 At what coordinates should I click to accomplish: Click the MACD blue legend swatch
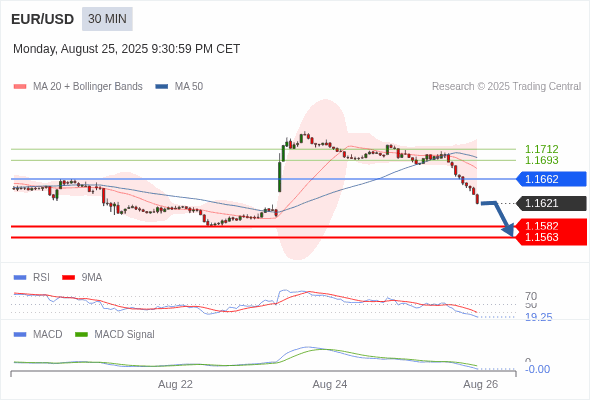[20, 335]
